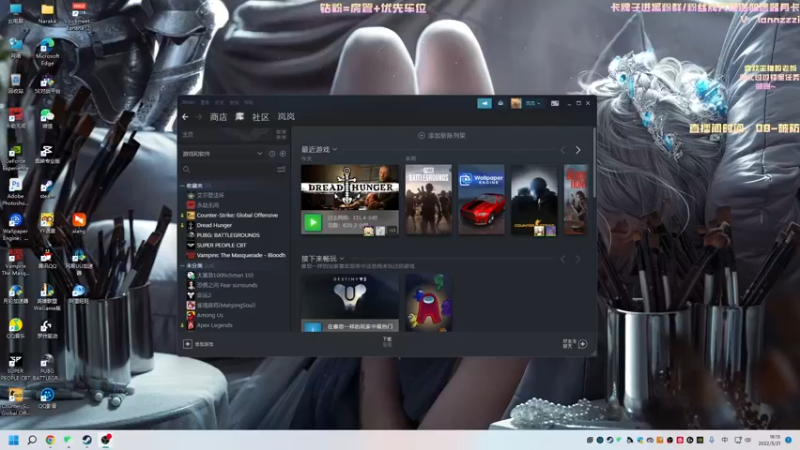The image size is (800, 450).
Task: Expand the 岚岚 account name dropdown
Action: pos(533,103)
